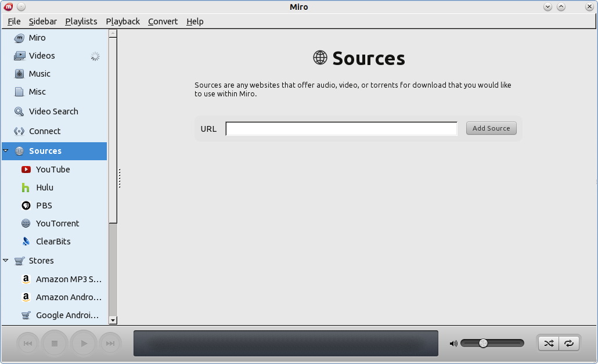Open Amazon MP3 Store icon
Image resolution: width=598 pixels, height=364 pixels.
pyautogui.click(x=26, y=279)
